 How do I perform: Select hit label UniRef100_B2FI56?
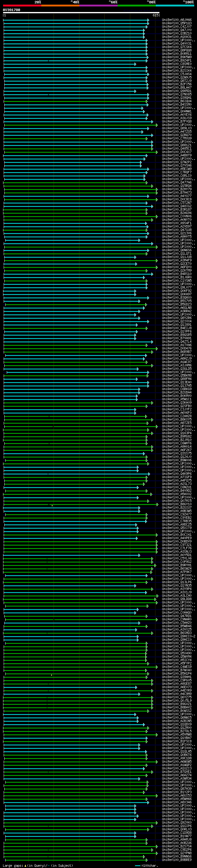coord(177,84)
